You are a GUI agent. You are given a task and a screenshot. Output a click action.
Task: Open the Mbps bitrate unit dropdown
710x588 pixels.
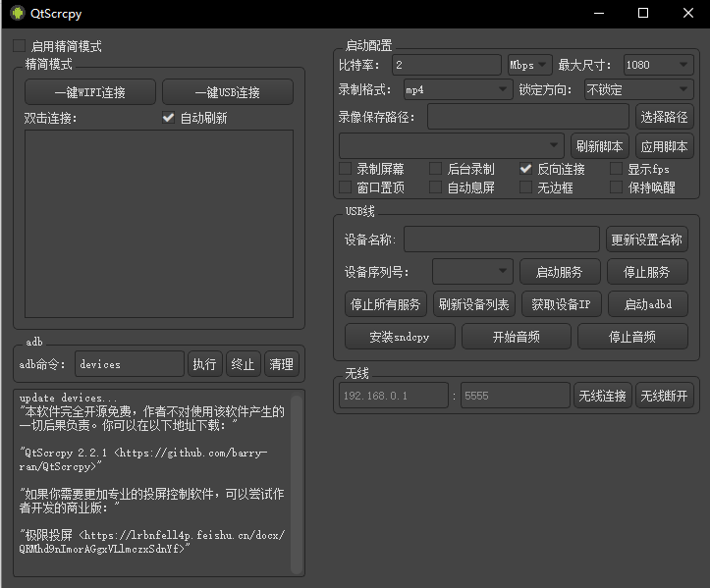click(x=529, y=65)
